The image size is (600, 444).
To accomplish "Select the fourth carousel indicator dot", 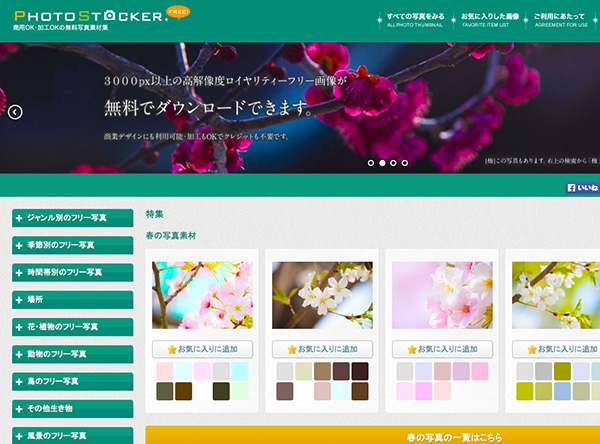I will pyautogui.click(x=405, y=162).
